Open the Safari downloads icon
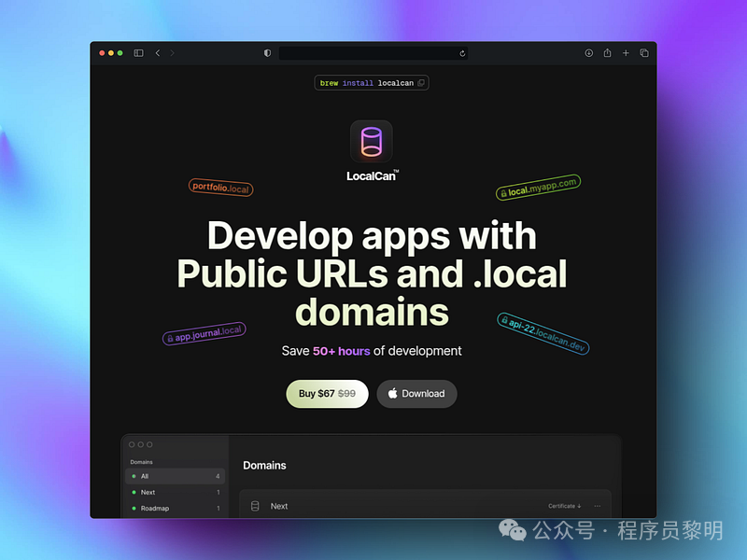 click(589, 53)
